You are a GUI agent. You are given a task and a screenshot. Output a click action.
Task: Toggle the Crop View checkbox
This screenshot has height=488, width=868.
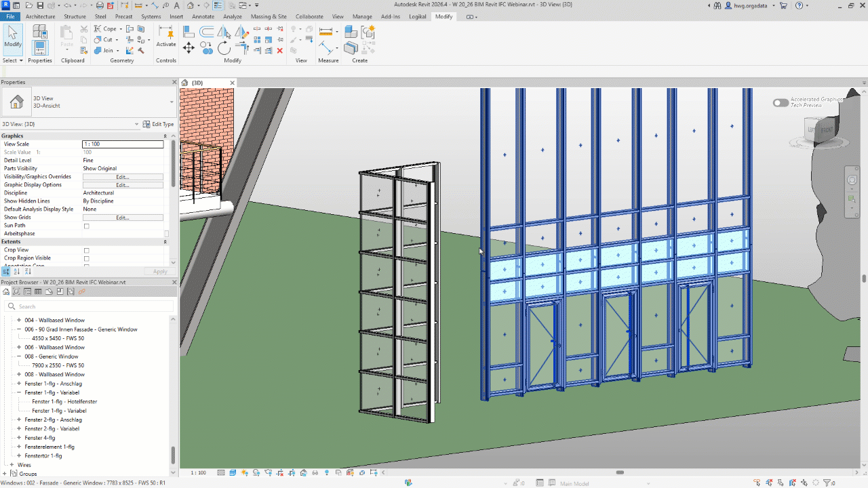pos(86,250)
